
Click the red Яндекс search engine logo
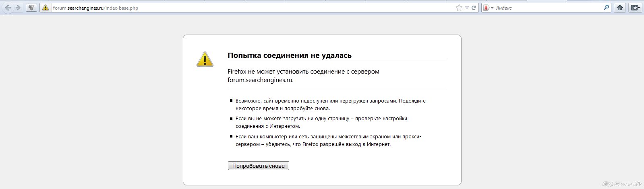click(x=487, y=8)
